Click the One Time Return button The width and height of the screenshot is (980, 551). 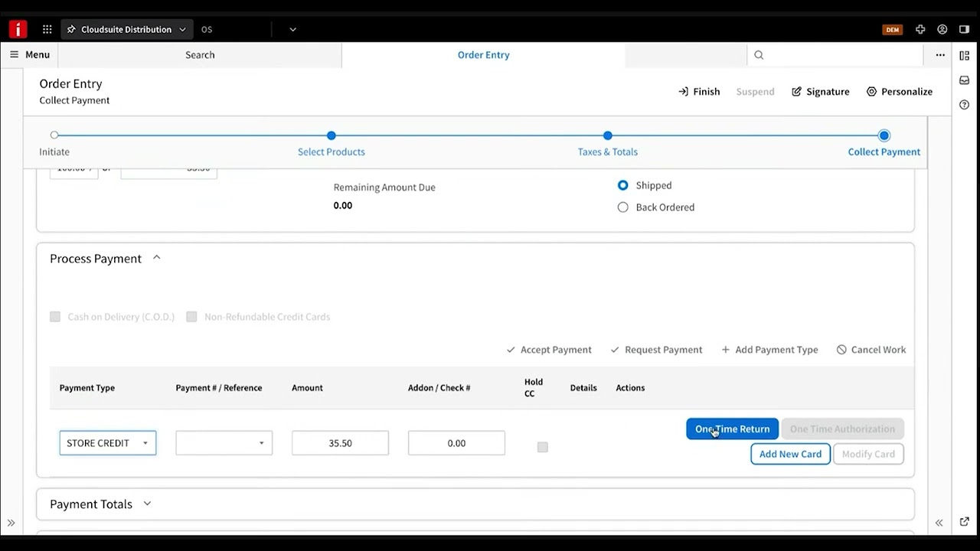click(x=733, y=429)
